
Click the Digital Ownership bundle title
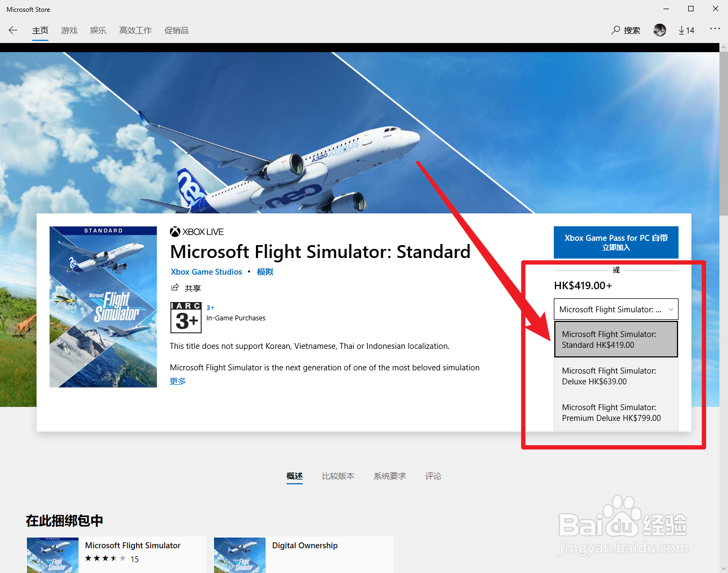(305, 546)
